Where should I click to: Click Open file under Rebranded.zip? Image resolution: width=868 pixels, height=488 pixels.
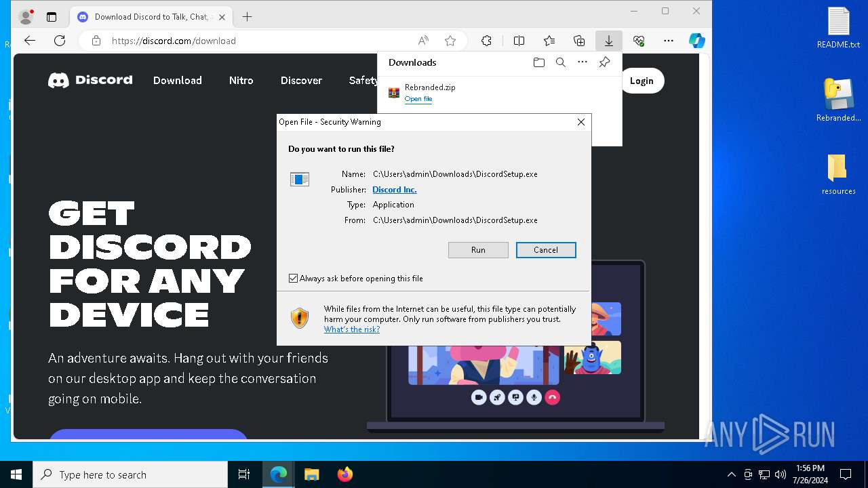(418, 99)
